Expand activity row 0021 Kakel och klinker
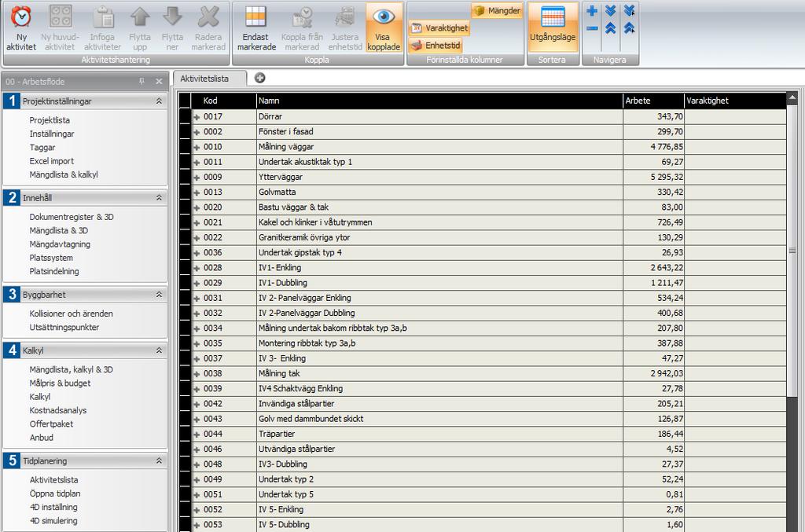805x532 pixels. coord(197,222)
